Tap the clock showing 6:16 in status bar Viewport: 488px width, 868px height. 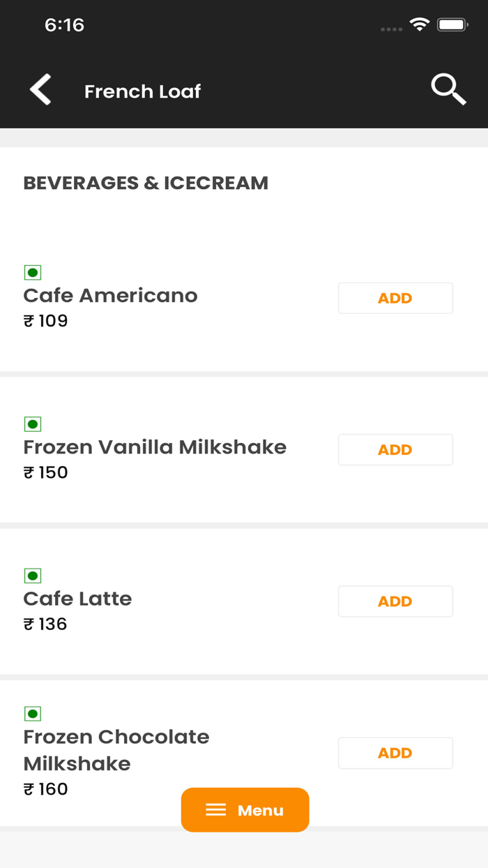coord(65,24)
